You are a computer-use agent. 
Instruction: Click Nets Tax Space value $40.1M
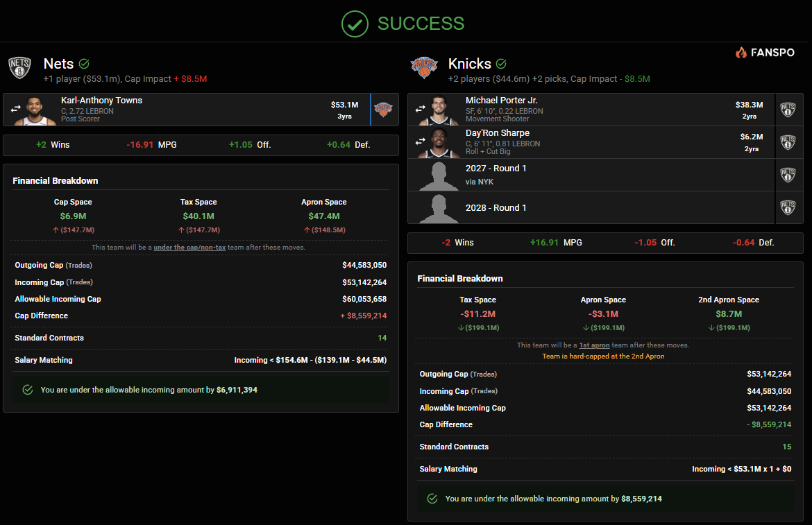click(x=198, y=216)
